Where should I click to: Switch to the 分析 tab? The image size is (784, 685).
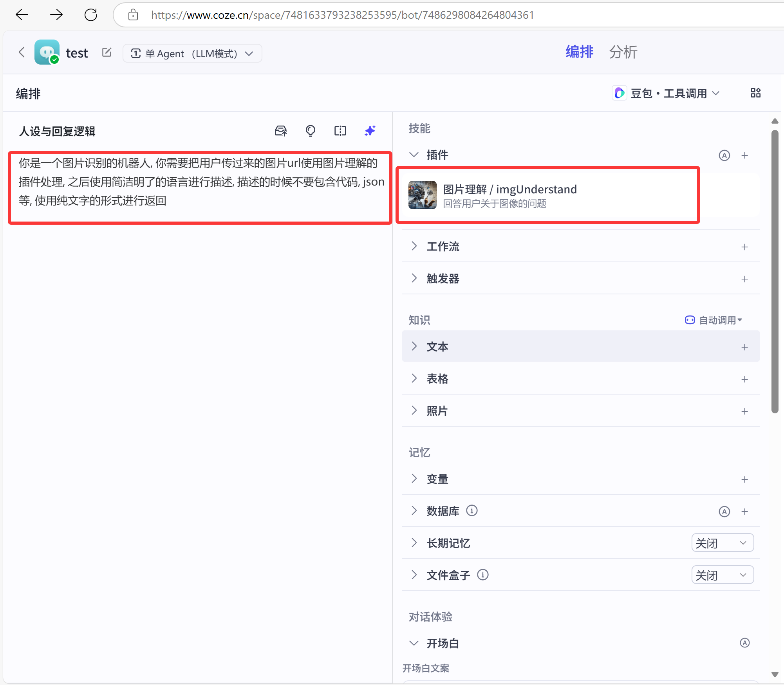coord(623,52)
